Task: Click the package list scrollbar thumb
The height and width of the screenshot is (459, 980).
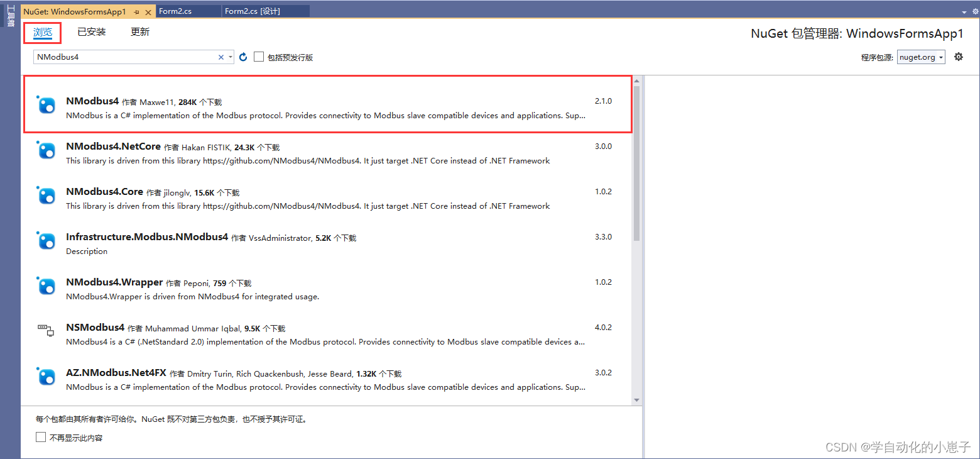Action: (x=636, y=163)
